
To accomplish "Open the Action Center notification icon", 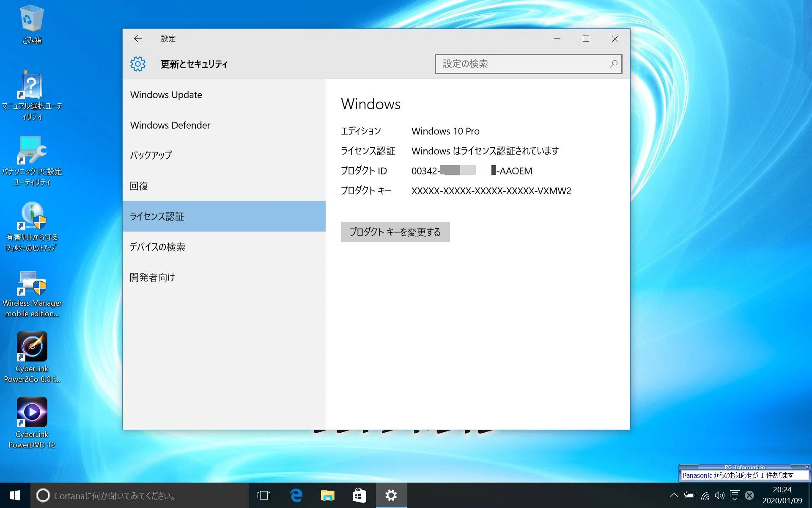I will point(735,495).
